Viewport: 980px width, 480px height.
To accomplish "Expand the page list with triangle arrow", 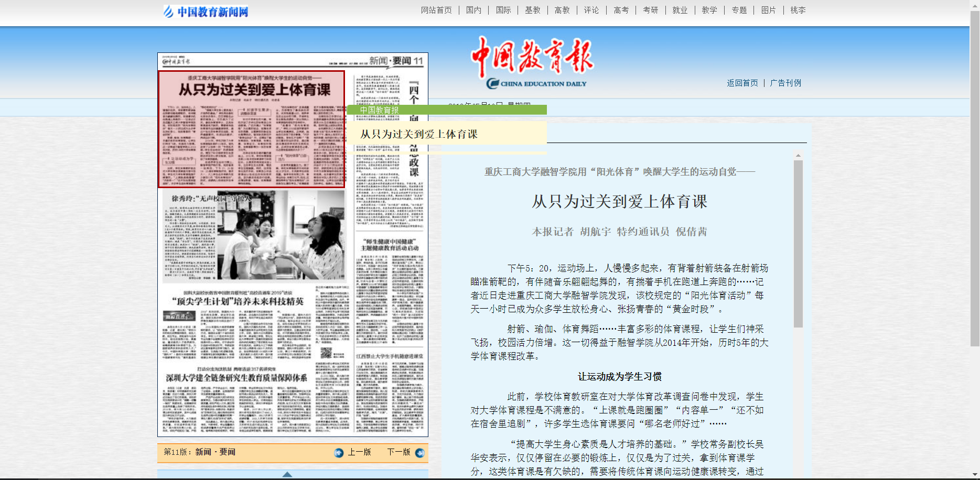I will 287,474.
